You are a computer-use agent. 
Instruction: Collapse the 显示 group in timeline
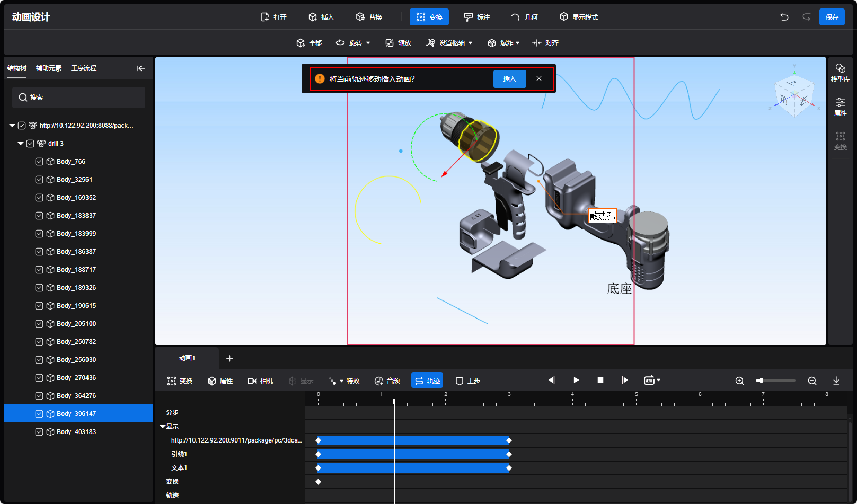pos(163,426)
